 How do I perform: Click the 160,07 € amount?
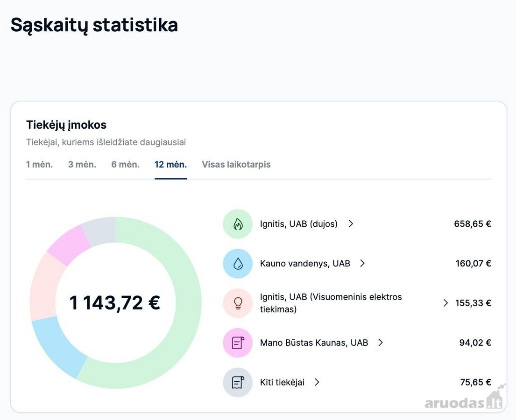473,264
